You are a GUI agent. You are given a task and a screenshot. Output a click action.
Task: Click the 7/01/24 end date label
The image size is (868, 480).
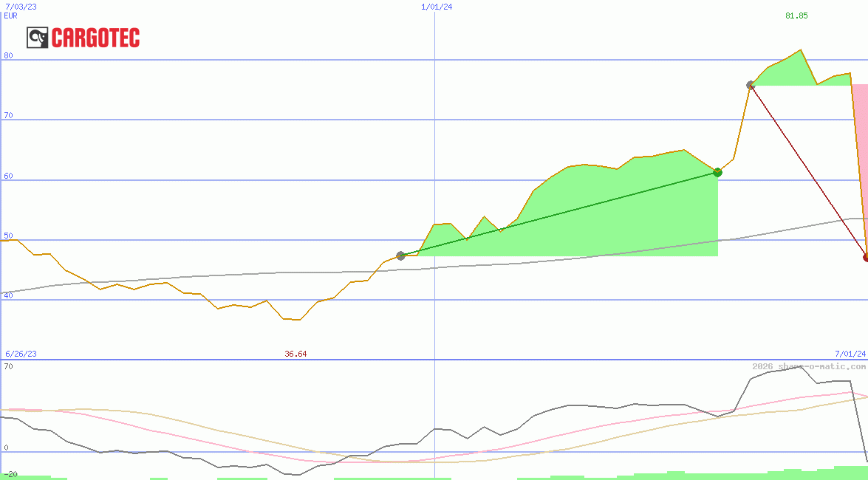(x=850, y=354)
